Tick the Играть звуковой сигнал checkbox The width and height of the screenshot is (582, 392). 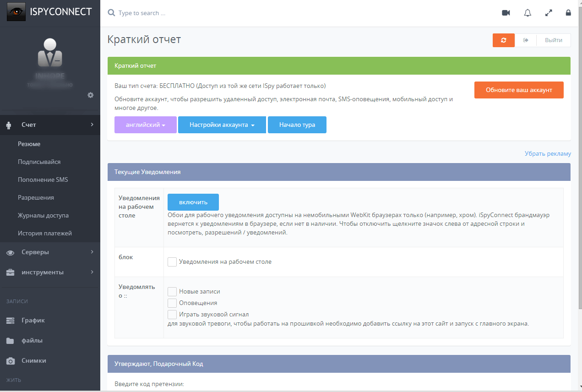(x=172, y=315)
